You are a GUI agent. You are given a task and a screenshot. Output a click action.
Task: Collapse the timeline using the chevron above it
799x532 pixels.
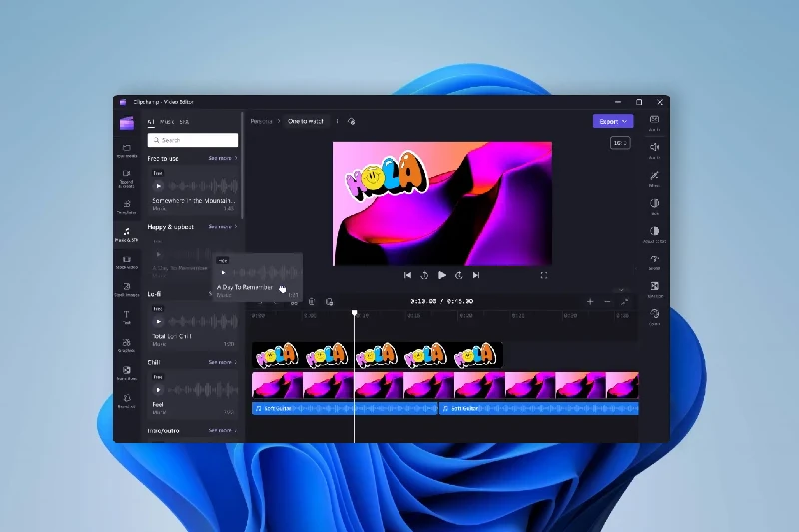click(x=621, y=290)
